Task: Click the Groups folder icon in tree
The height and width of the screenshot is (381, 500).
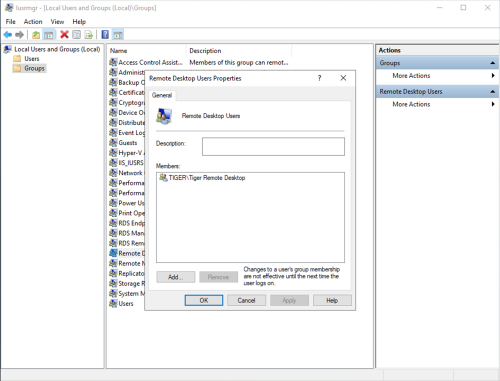Action: click(17, 68)
